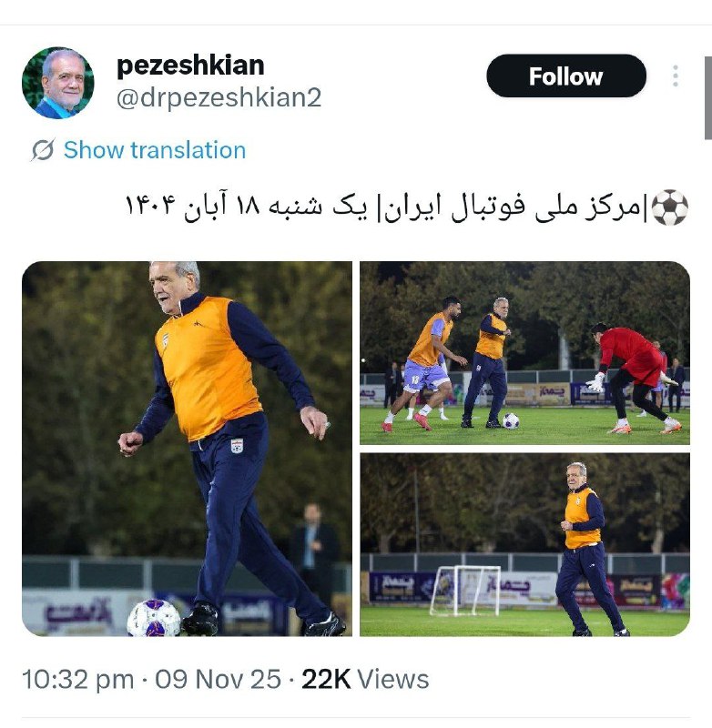Viewport: 712px width, 728px height.
Task: Click the gray scrollbar thumb on the right edge
Action: click(x=708, y=97)
